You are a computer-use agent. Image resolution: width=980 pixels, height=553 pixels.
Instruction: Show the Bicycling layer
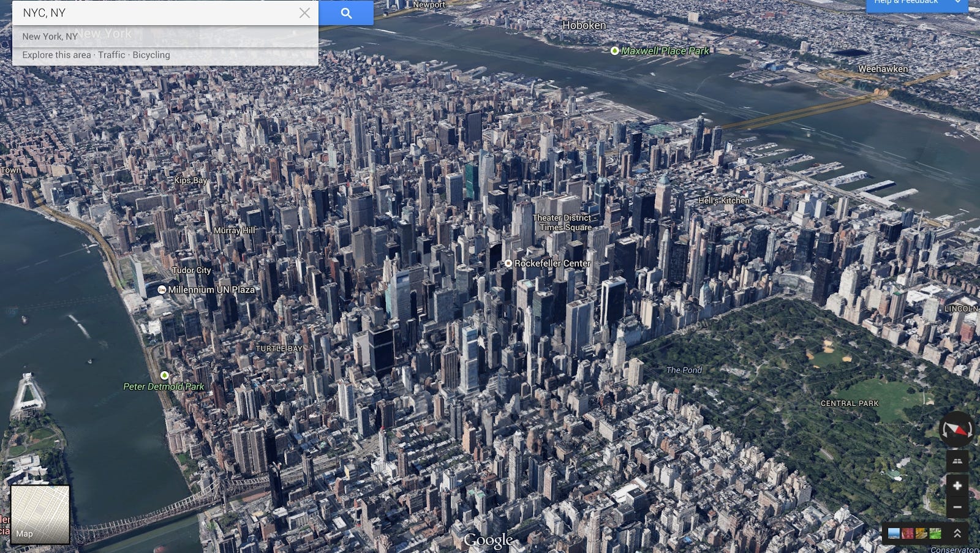pyautogui.click(x=151, y=55)
